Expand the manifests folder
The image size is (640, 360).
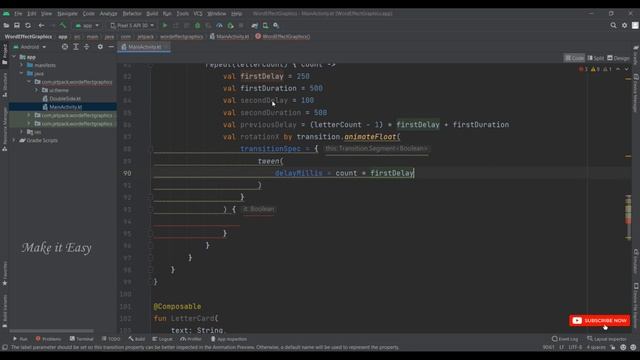click(x=22, y=65)
